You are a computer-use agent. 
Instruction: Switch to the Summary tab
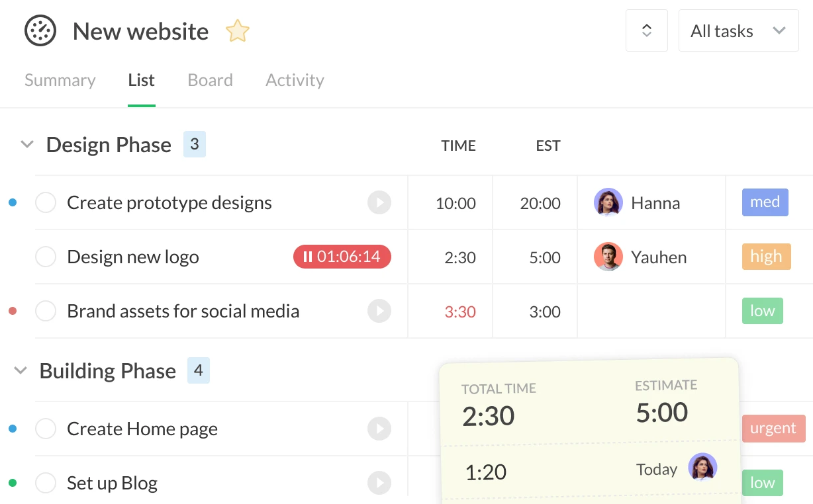click(60, 80)
